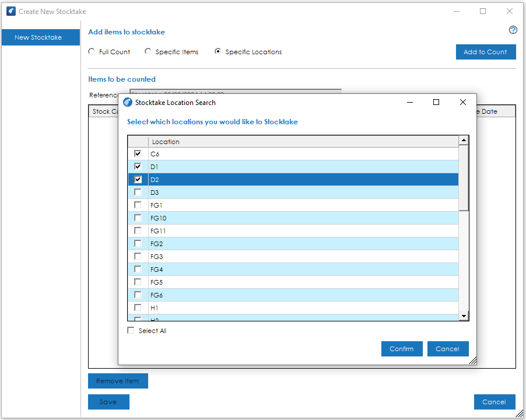Screen dimensions: 526x420
Task: Enable the Select All checkbox
Action: (x=131, y=330)
